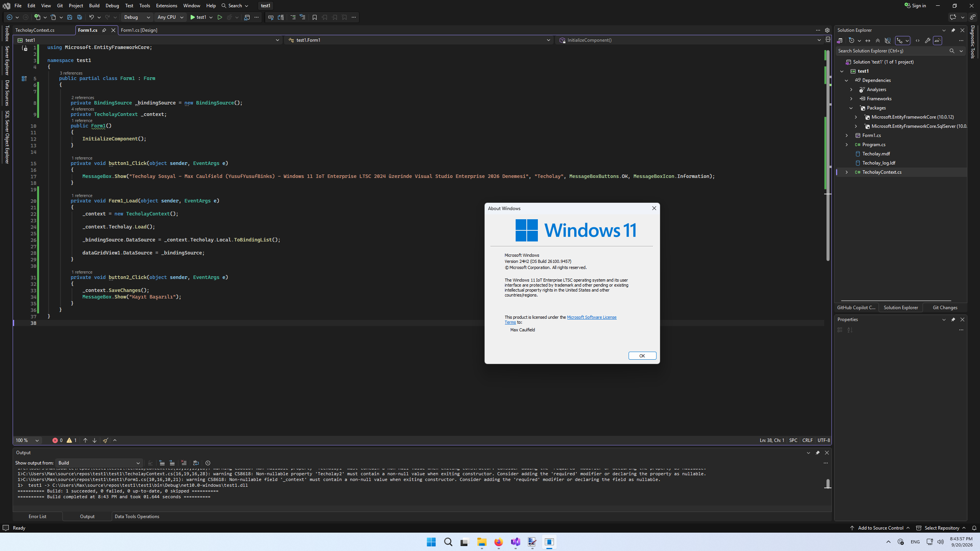
Task: Click OK in the About Windows dialog
Action: tap(642, 356)
